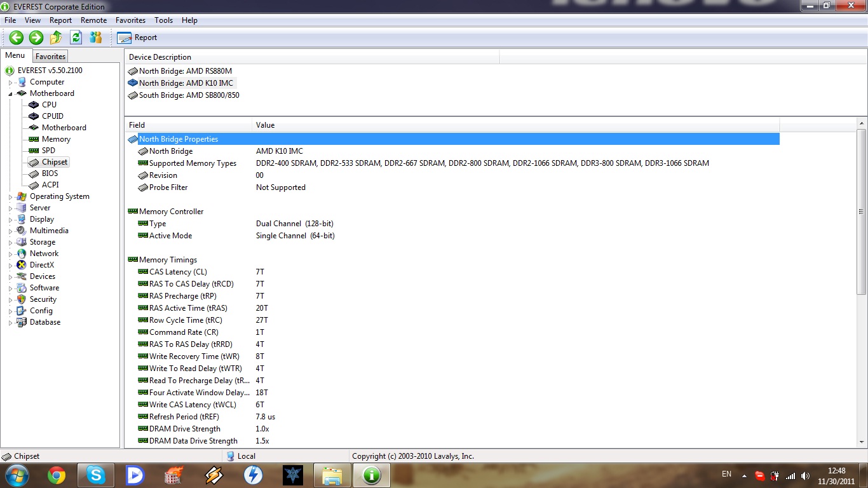Open the Remote menu
868x488 pixels.
point(93,20)
